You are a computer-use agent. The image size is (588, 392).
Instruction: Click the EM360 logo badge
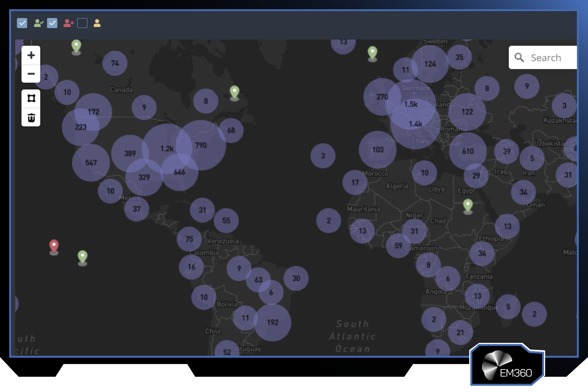[508, 365]
